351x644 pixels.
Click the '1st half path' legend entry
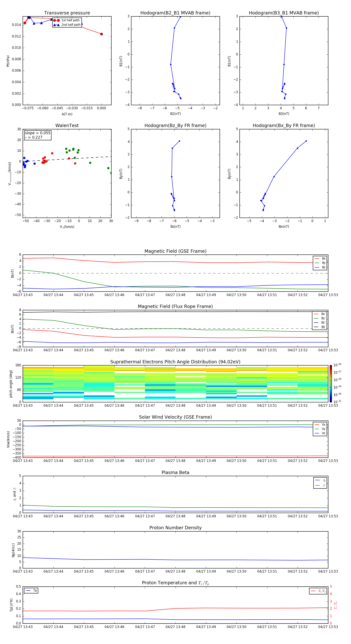click(67, 20)
